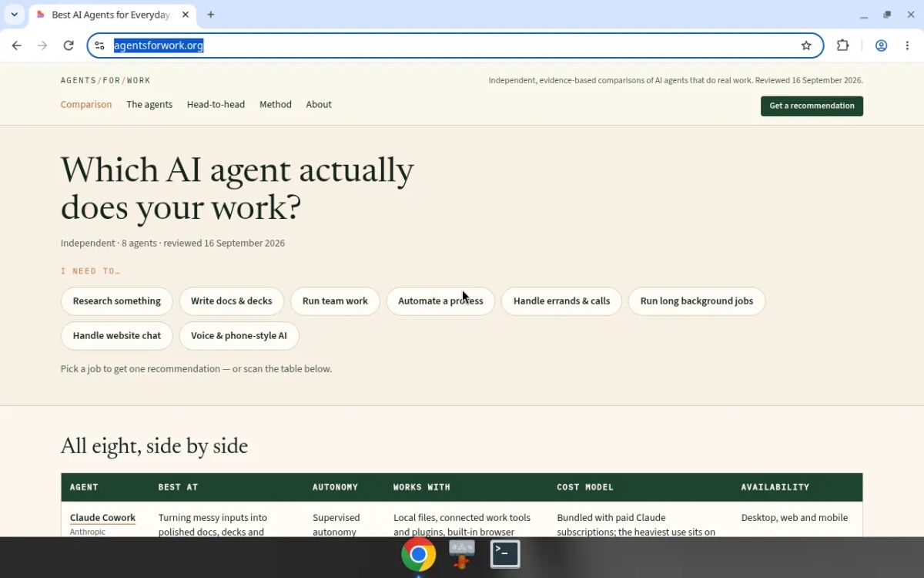Click the AGENT column header
Image resolution: width=924 pixels, height=578 pixels.
point(84,487)
